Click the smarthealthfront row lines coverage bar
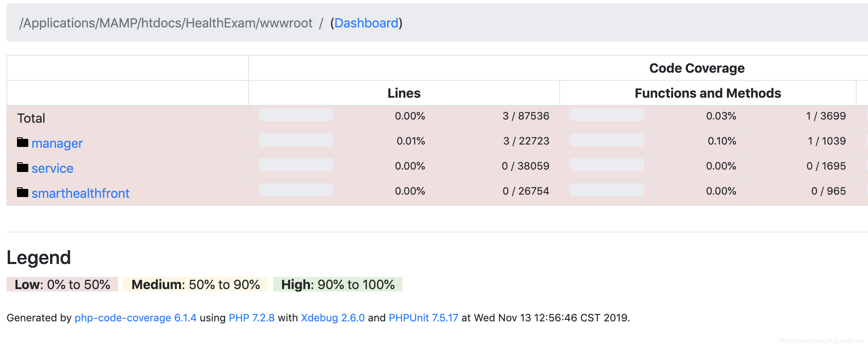Viewport: 868px width, 348px height. coord(296,190)
